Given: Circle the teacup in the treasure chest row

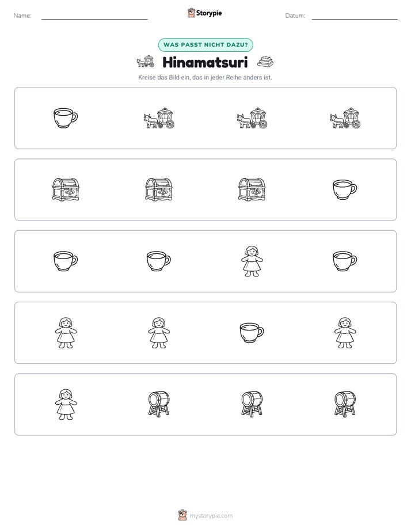Looking at the screenshot, I should tap(345, 189).
